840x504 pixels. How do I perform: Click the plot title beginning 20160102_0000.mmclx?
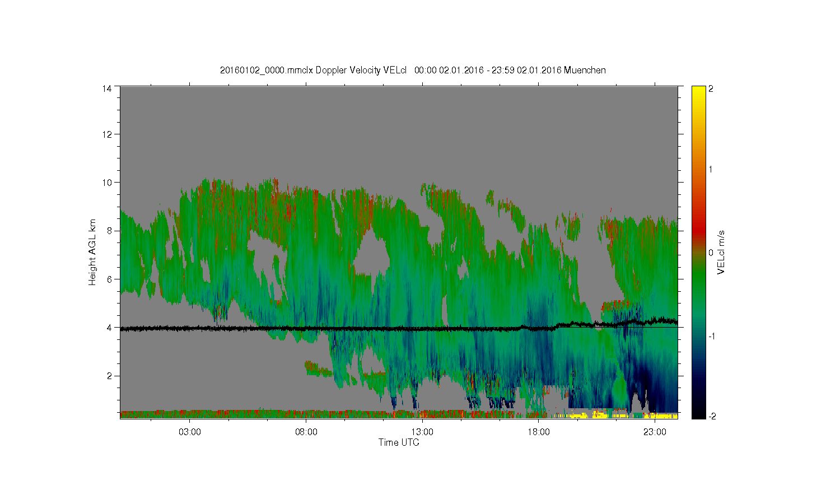pos(413,70)
